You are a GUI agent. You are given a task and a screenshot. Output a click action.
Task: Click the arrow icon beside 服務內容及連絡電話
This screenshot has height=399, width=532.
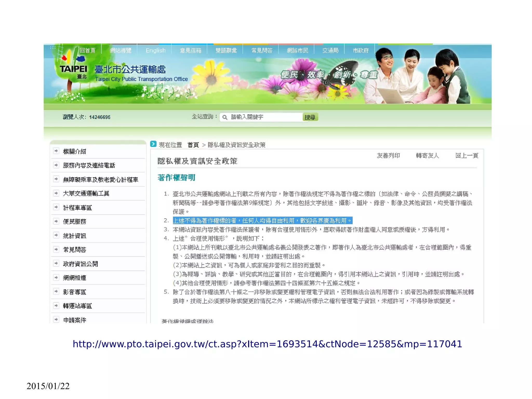[56, 165]
